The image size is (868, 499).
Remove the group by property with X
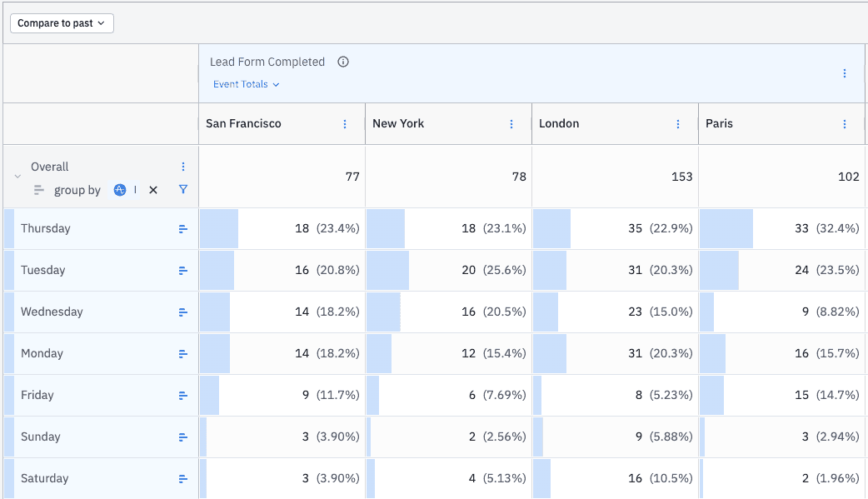click(x=153, y=190)
